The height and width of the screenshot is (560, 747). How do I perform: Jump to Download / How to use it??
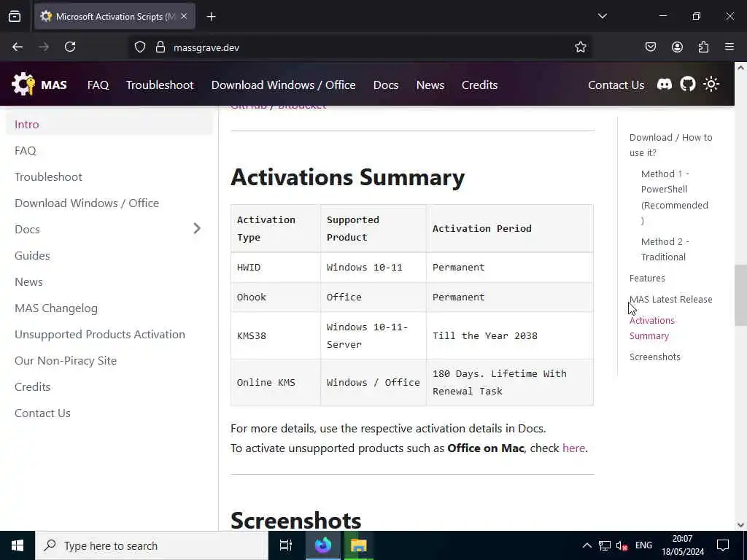(671, 145)
